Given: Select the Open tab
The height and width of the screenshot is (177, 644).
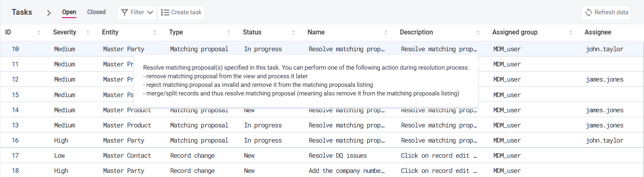Looking at the screenshot, I should pyautogui.click(x=69, y=12).
